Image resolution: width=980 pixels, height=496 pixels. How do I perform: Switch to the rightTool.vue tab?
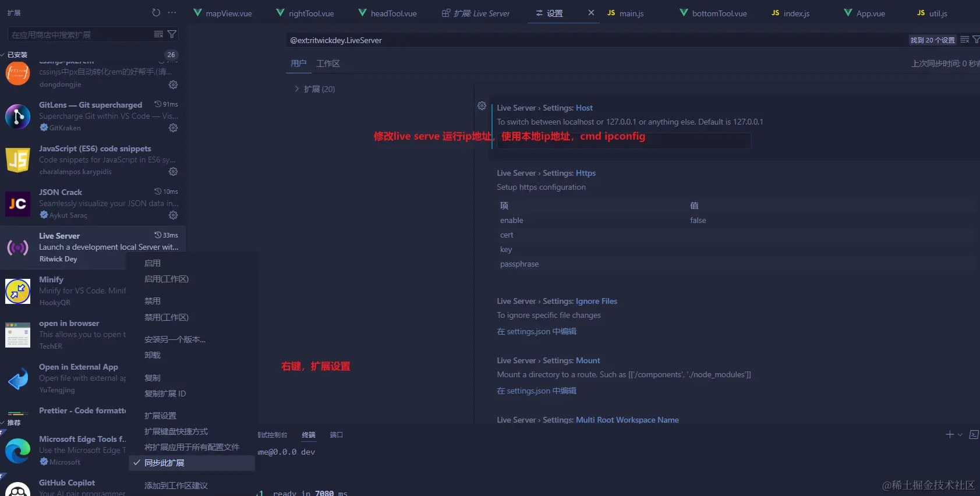pos(306,13)
